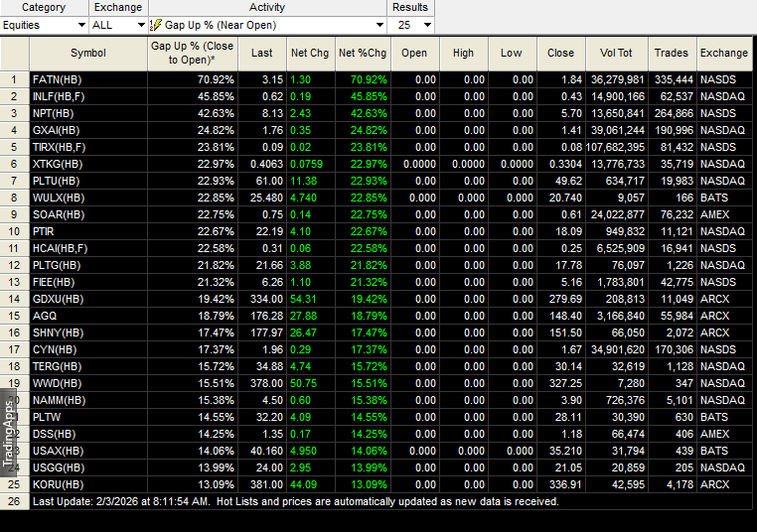This screenshot has height=532, width=757.
Task: Click the Low column header
Action: [513, 53]
